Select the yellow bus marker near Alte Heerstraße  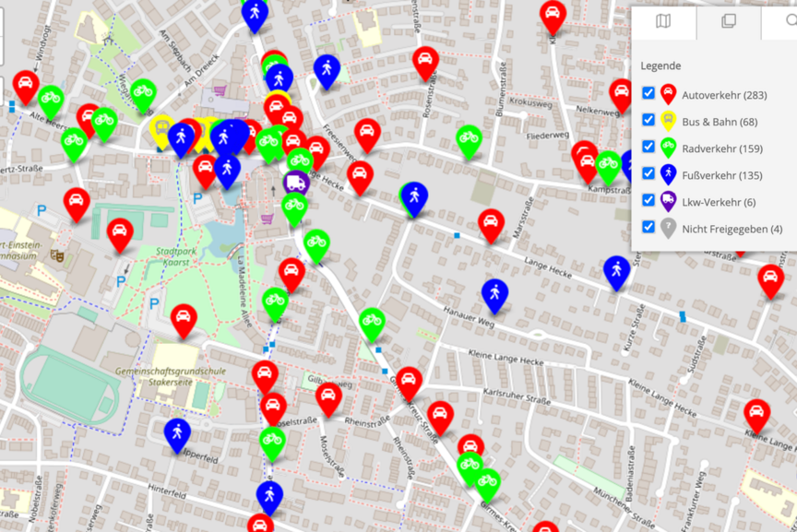pos(161,129)
